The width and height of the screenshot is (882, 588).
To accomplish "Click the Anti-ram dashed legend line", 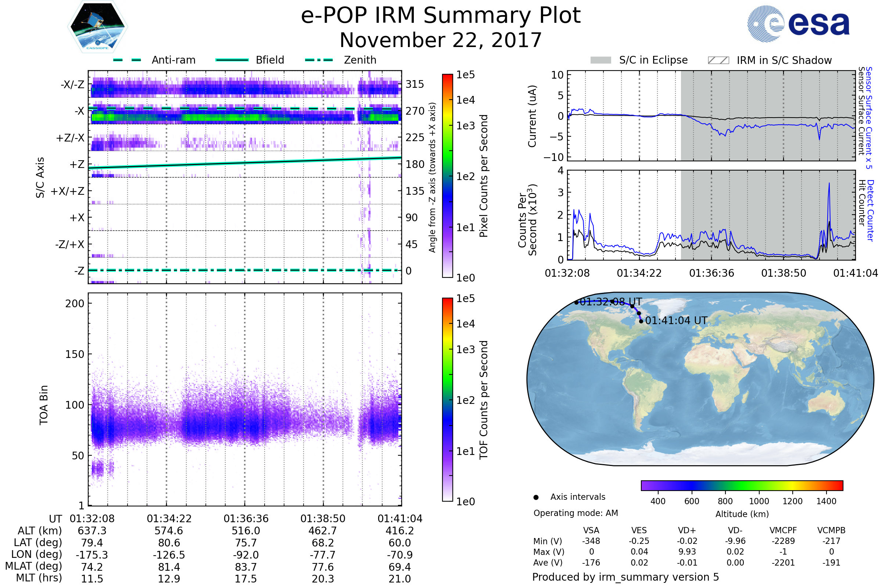I will [x=127, y=60].
